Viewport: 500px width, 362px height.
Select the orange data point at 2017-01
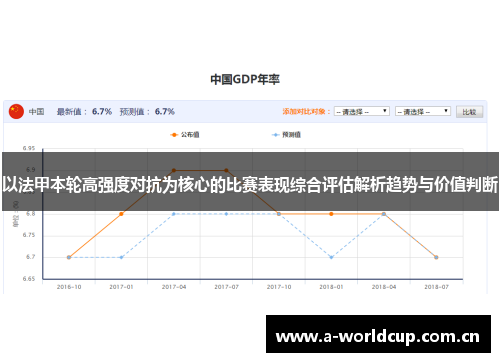tap(121, 214)
